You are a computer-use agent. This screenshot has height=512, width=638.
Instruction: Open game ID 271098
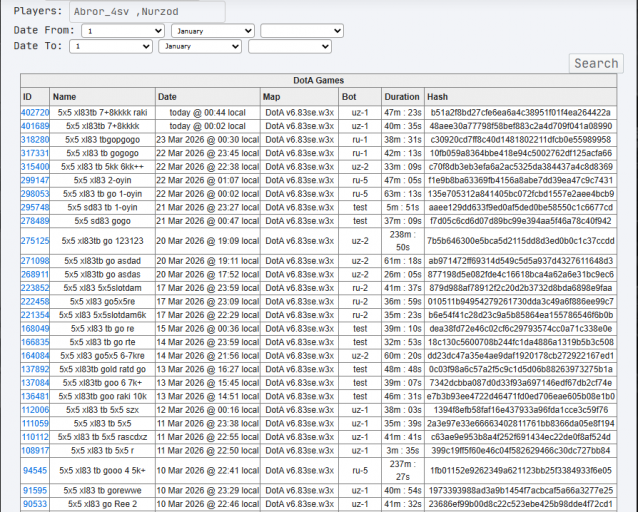35,261
